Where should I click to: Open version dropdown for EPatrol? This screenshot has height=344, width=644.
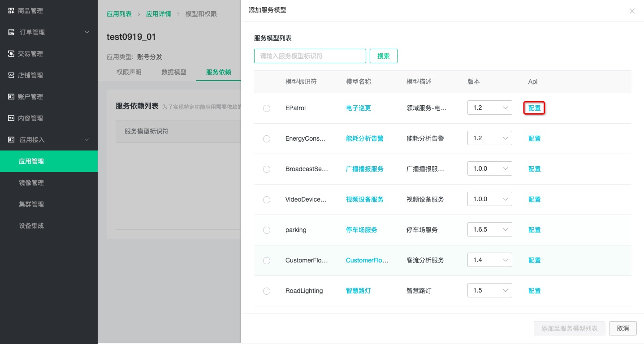490,108
